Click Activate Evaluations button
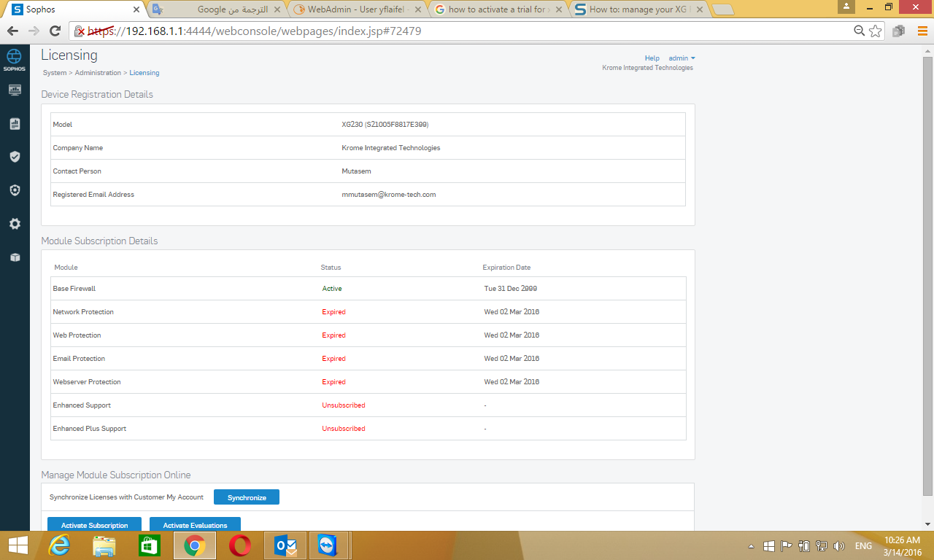The width and height of the screenshot is (934, 560). (195, 525)
